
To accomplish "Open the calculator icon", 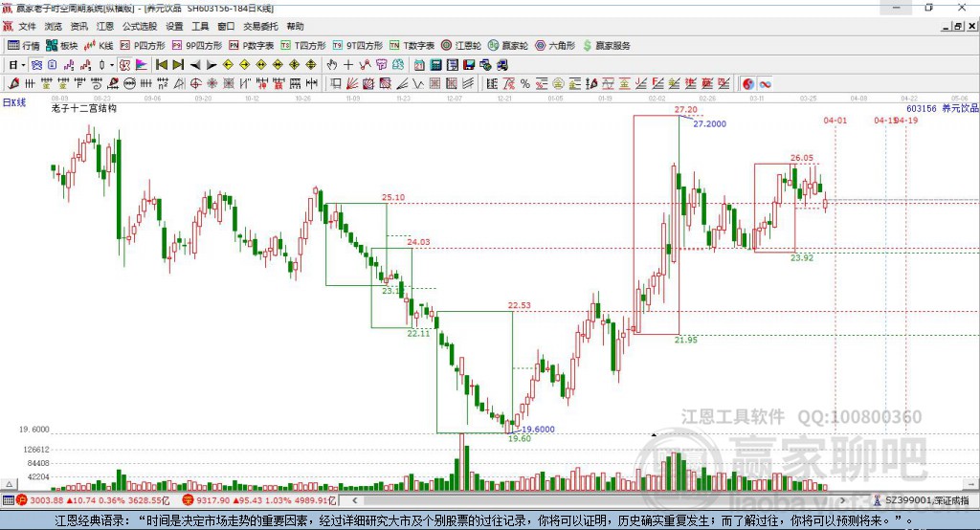I will pyautogui.click(x=436, y=65).
